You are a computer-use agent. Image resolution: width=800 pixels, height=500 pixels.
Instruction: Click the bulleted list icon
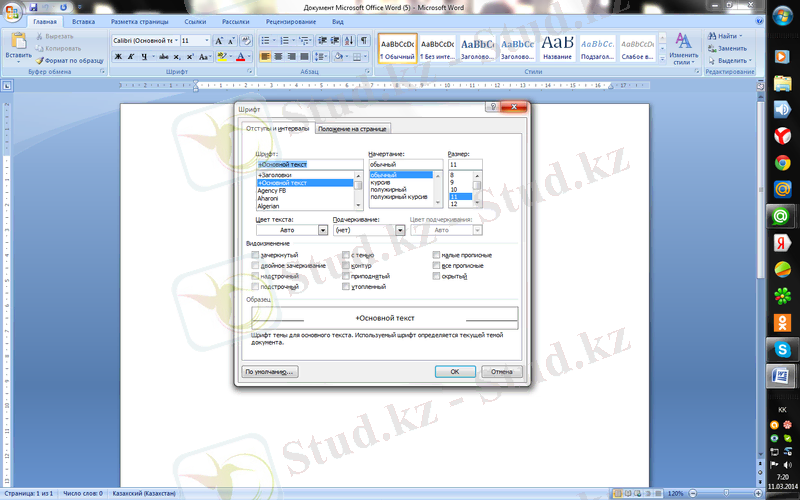click(x=266, y=40)
